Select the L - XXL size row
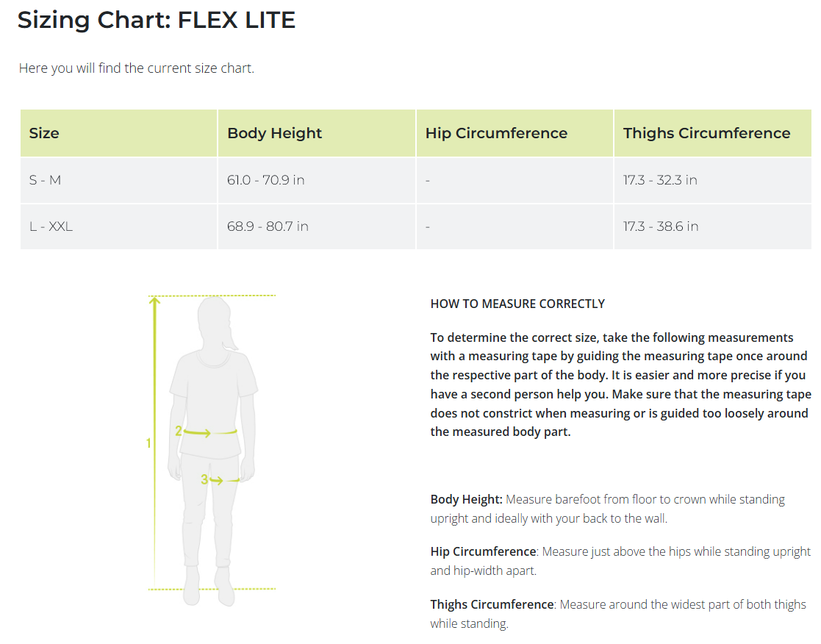The width and height of the screenshot is (821, 644). [x=51, y=226]
